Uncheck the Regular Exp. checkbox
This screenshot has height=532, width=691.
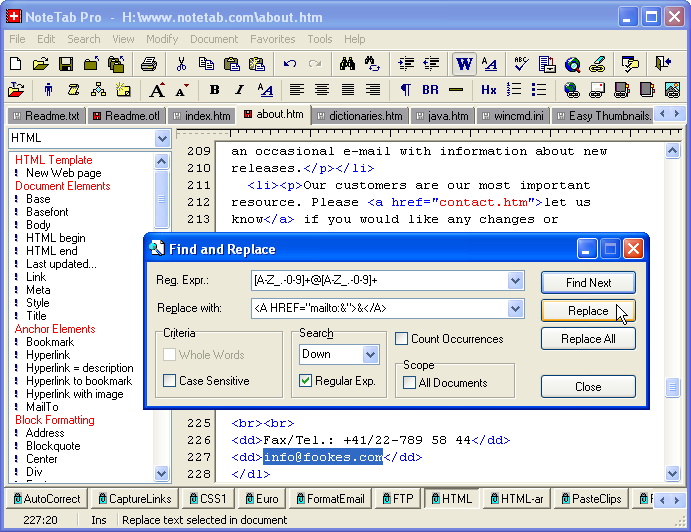click(305, 380)
